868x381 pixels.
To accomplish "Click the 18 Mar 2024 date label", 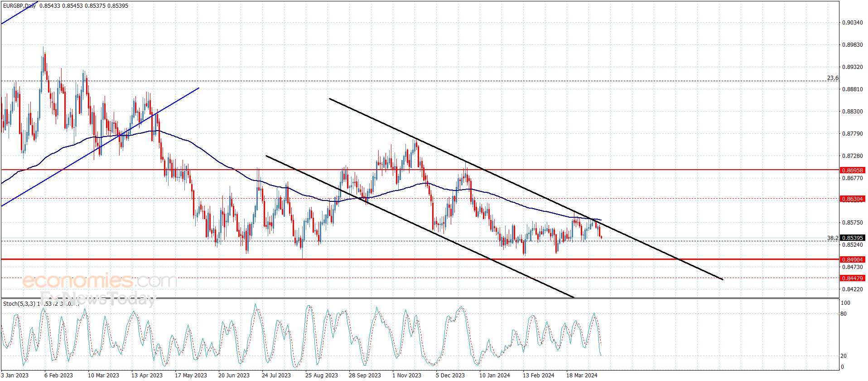I will click(x=582, y=375).
